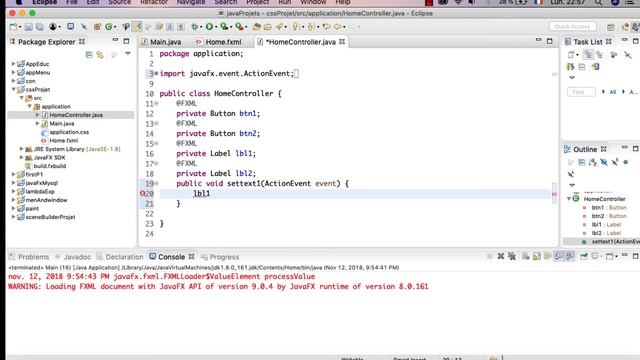The width and height of the screenshot is (640, 360).
Task: Click the green Run button in the toolbar
Action: (x=209, y=27)
